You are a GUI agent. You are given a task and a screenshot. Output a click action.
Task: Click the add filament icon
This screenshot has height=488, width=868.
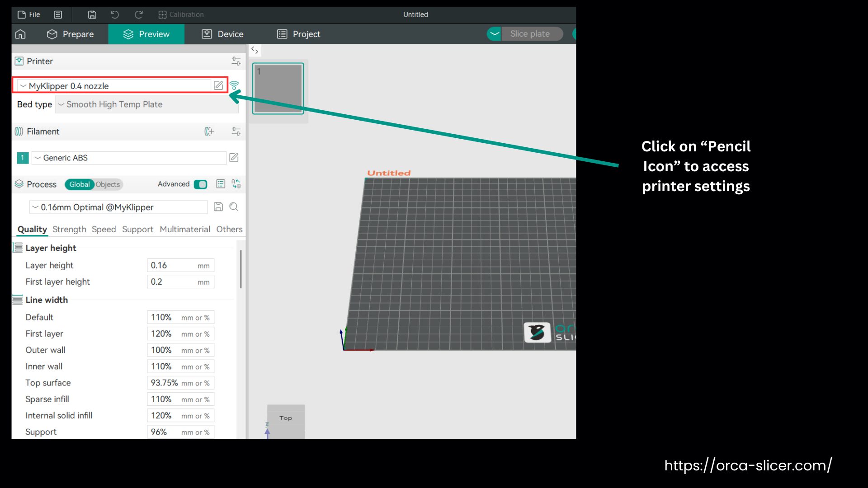pos(209,131)
